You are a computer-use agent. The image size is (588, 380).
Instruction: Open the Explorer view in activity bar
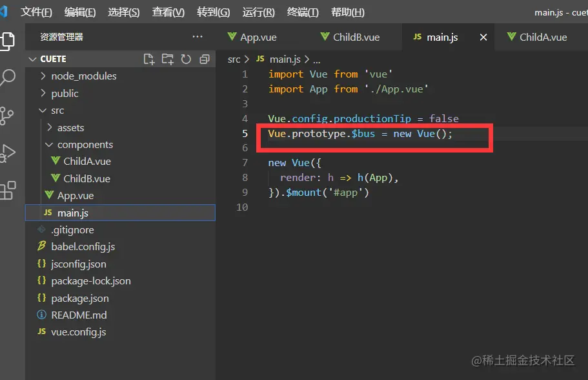(8, 41)
